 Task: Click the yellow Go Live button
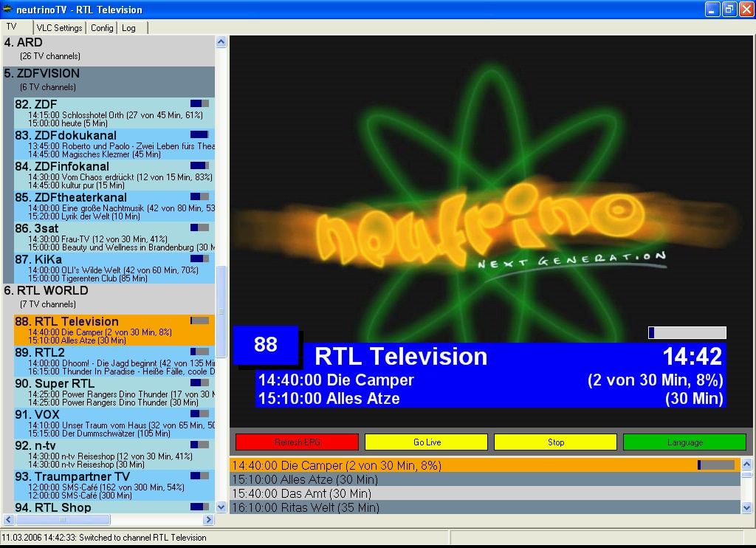(427, 442)
